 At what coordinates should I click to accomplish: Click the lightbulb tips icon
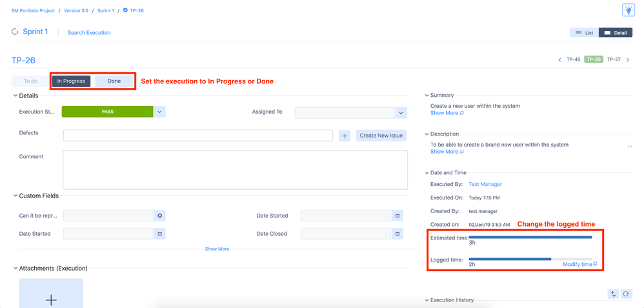click(x=629, y=10)
